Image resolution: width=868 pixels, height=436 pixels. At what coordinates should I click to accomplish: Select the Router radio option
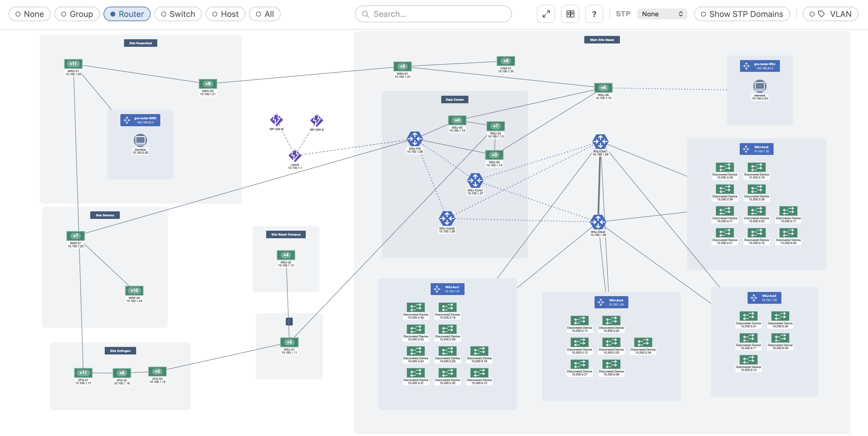coord(127,14)
